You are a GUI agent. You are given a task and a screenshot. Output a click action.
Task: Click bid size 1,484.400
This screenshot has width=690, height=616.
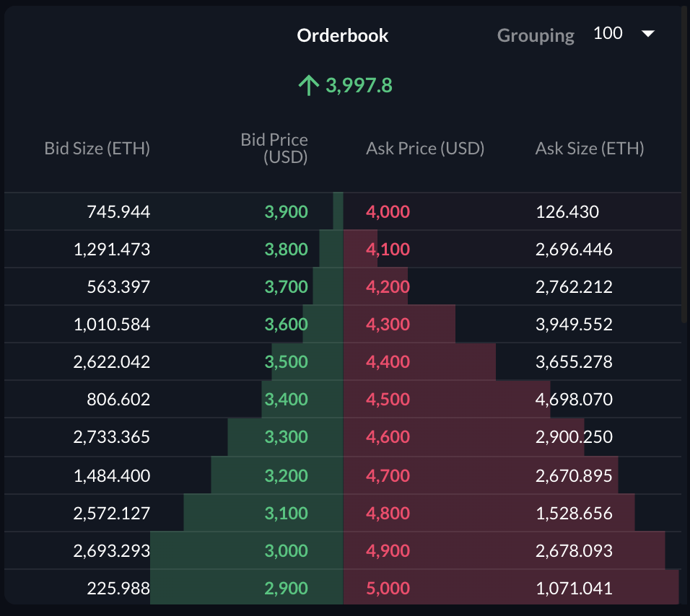(x=112, y=475)
